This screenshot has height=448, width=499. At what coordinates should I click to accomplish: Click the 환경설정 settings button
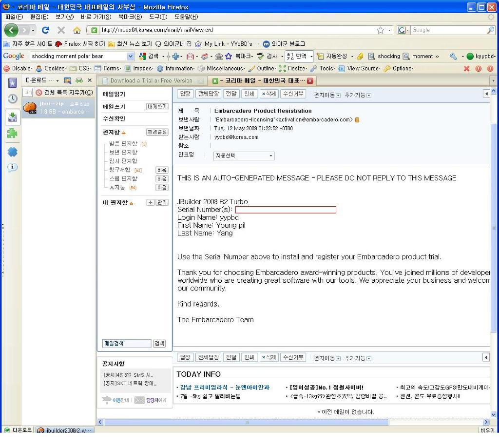pos(157,132)
